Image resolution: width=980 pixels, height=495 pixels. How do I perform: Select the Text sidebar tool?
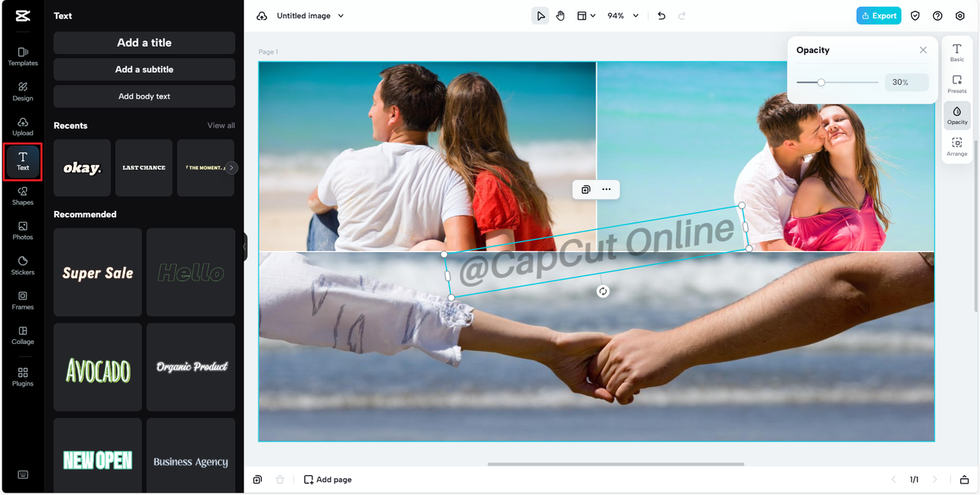point(23,161)
